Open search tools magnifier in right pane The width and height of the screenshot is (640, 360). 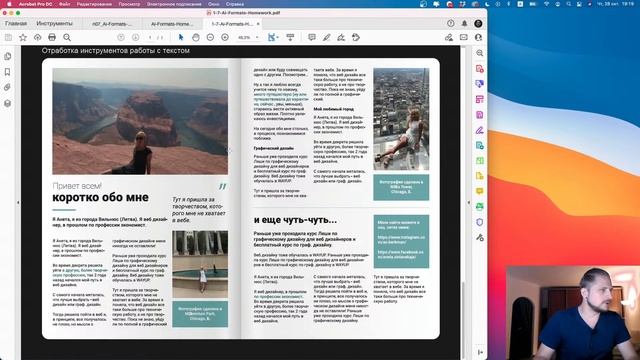(480, 53)
